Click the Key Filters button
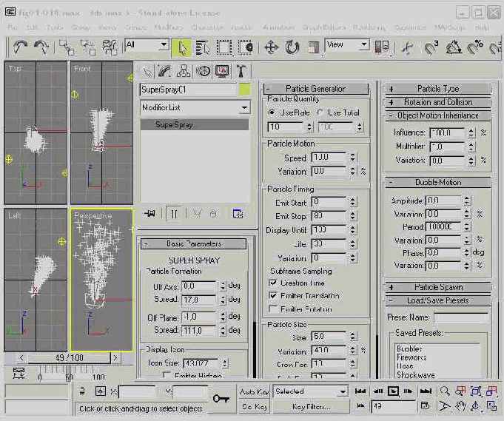Viewport: 504px width, 421px height. [310, 406]
